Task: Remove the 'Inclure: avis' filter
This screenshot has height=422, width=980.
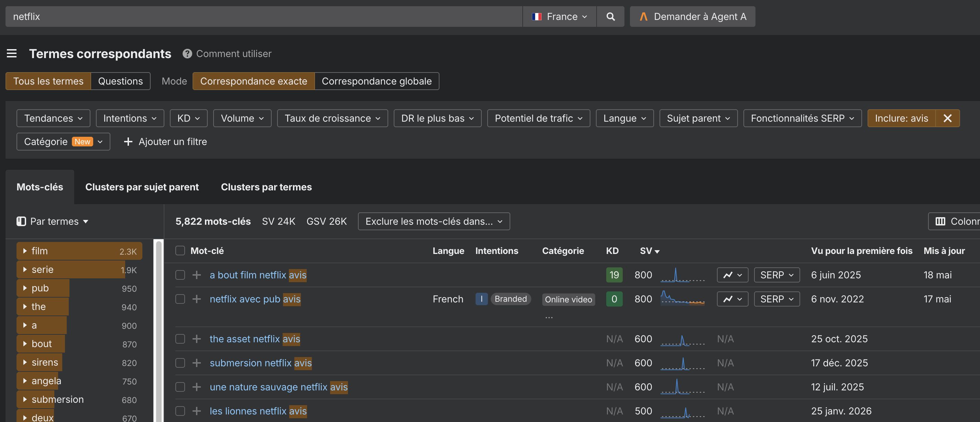Action: (x=947, y=118)
